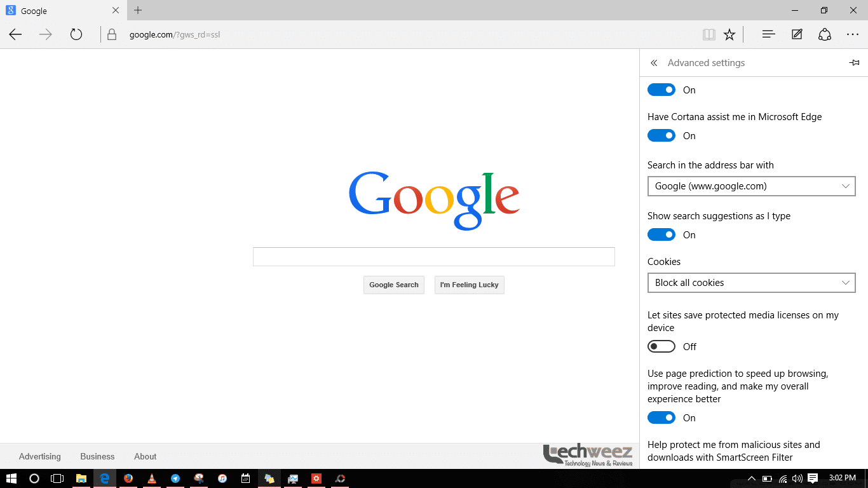Click the address bar URL
The height and width of the screenshot is (488, 868).
coord(175,35)
